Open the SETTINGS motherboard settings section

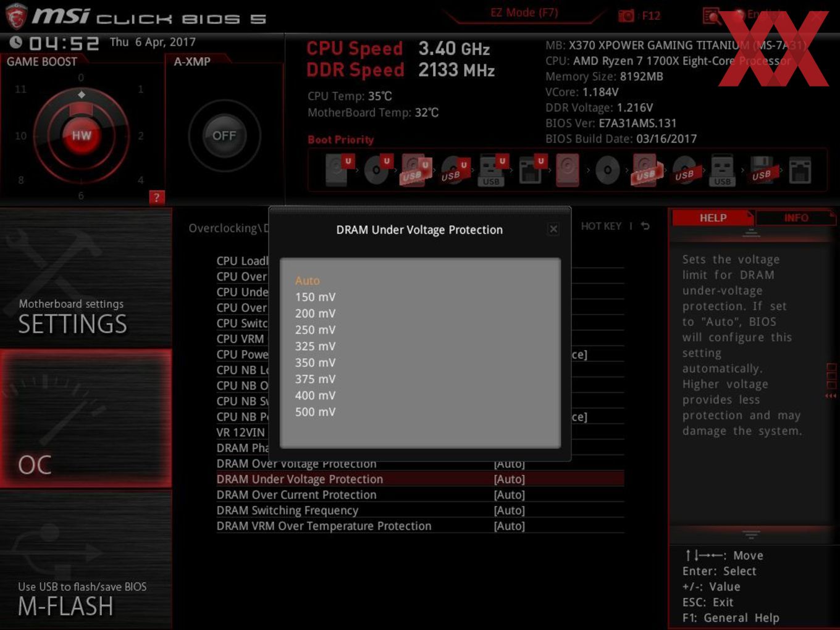tap(86, 279)
